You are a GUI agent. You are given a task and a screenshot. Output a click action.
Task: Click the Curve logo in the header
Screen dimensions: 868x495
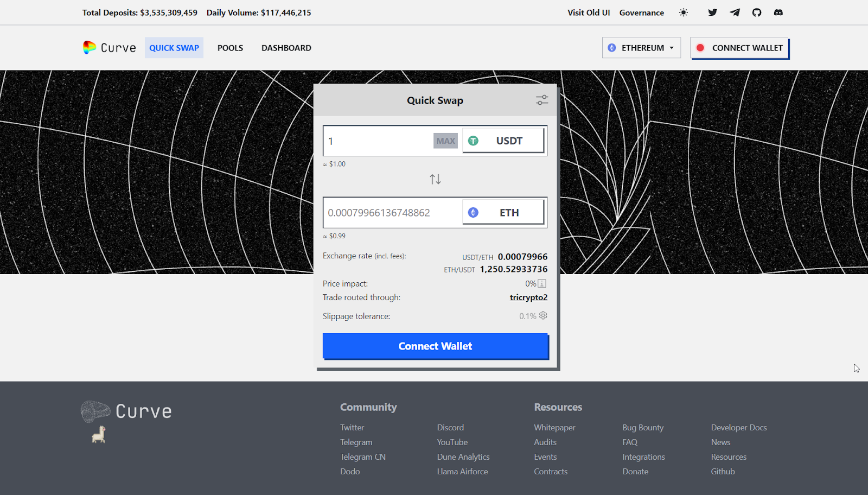(109, 48)
